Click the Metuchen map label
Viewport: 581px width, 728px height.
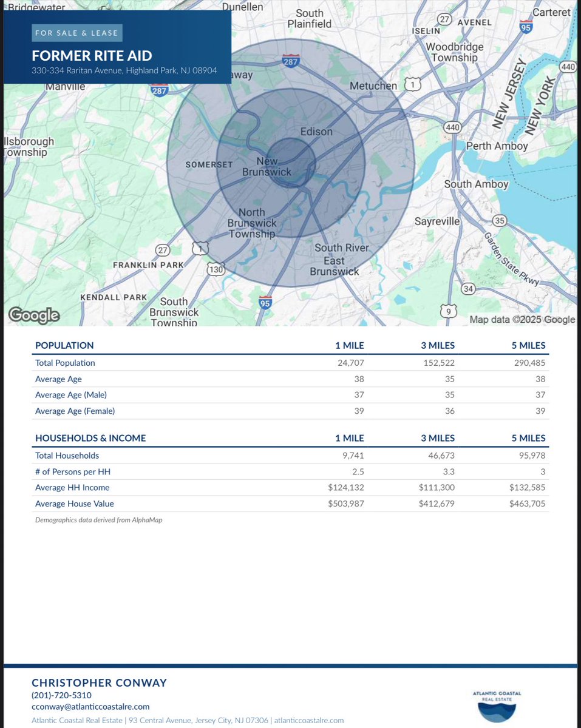373,86
